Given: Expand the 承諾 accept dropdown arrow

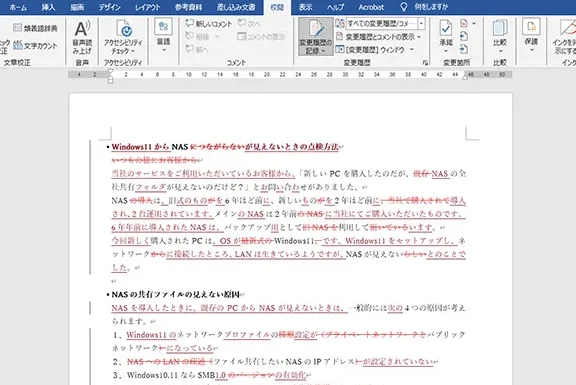Looking at the screenshot, I should [x=446, y=51].
